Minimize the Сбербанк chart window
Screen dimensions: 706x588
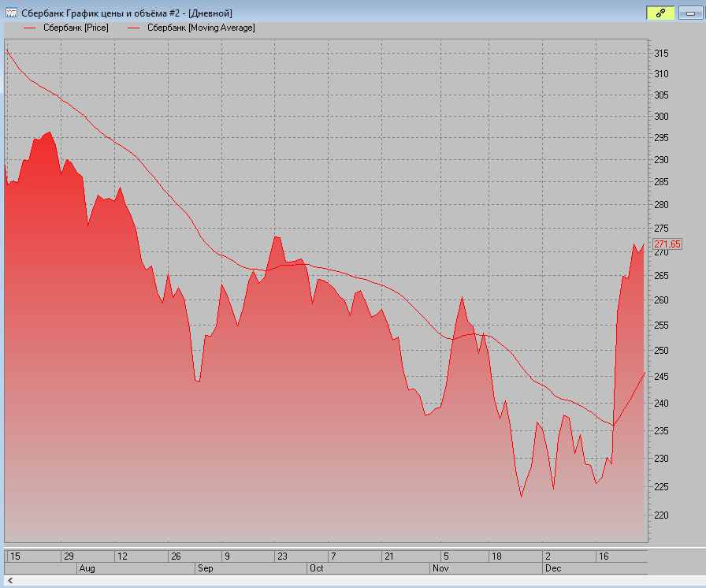[x=690, y=13]
